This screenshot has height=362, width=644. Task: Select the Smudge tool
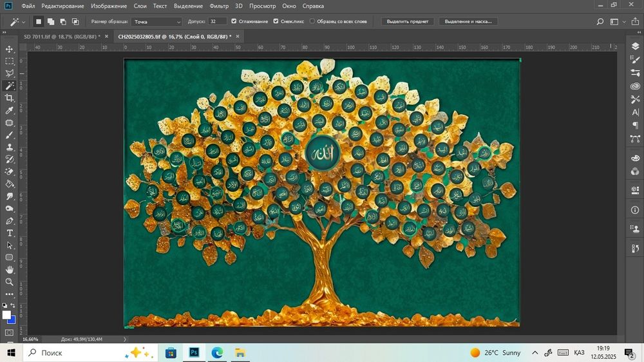pos(9,196)
